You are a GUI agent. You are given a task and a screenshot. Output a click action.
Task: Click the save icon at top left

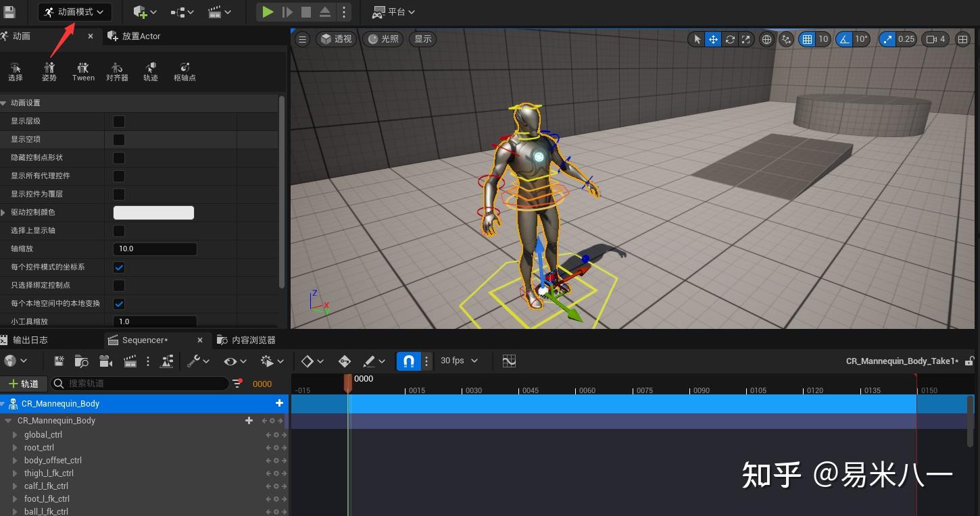click(9, 11)
